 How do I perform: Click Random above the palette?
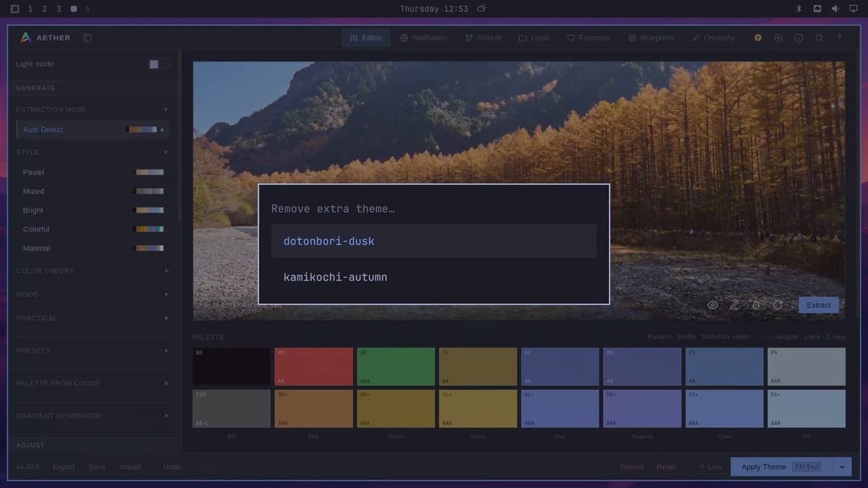click(659, 337)
